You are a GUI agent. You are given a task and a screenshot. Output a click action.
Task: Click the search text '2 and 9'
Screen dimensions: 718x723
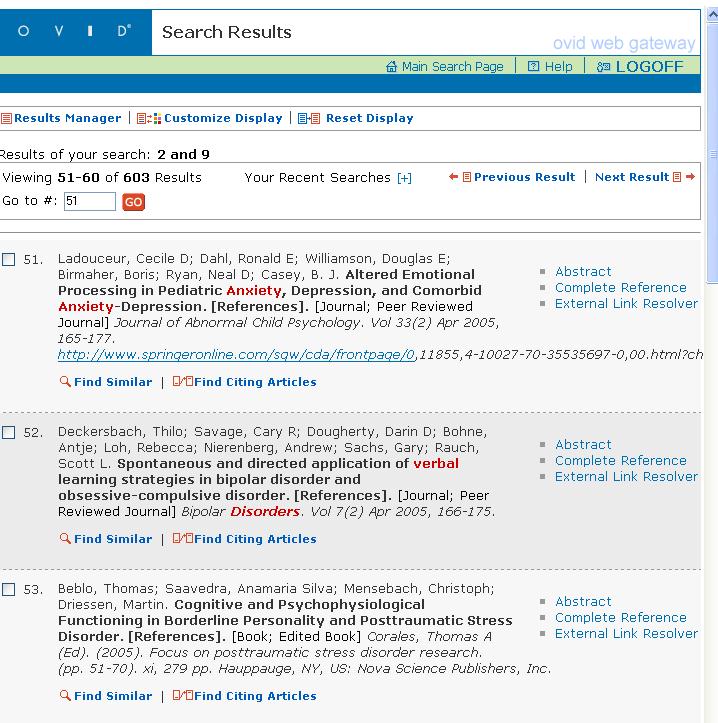tap(183, 154)
